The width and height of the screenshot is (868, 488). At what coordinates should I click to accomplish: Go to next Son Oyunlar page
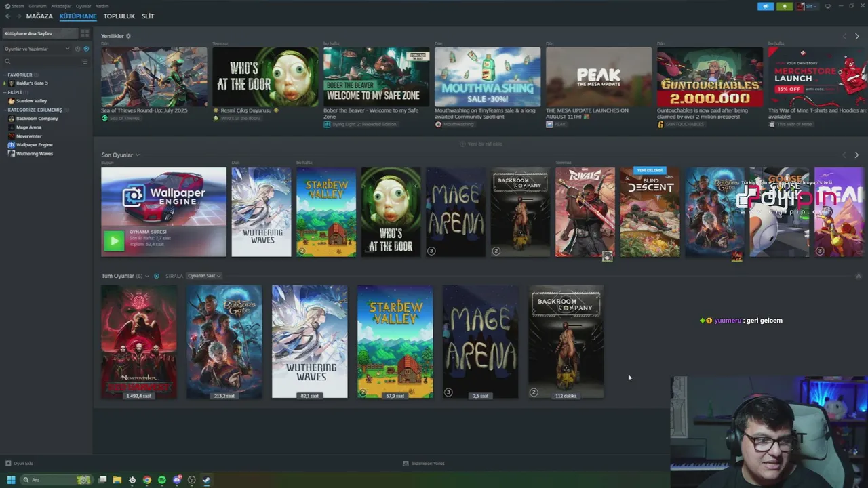(856, 155)
